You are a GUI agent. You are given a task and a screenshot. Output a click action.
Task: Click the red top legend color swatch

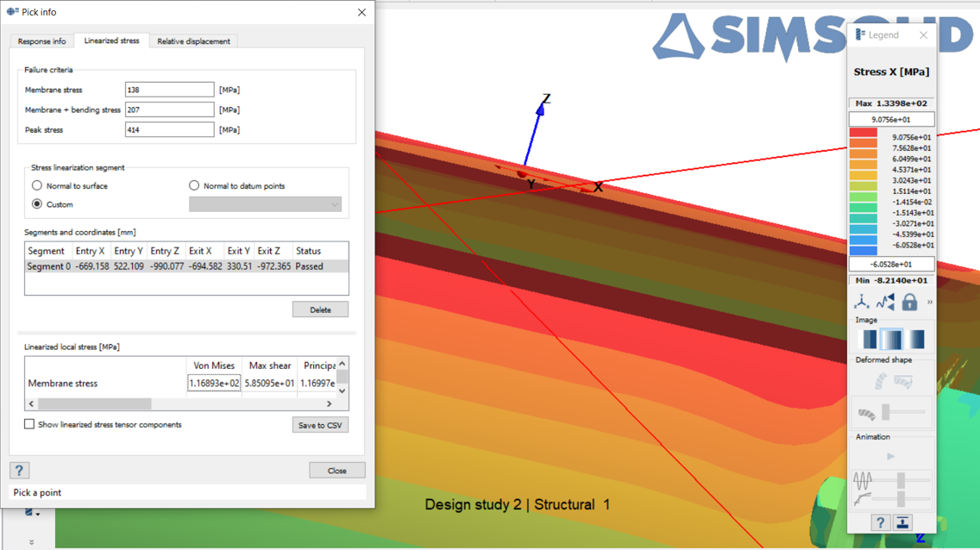coord(863,134)
